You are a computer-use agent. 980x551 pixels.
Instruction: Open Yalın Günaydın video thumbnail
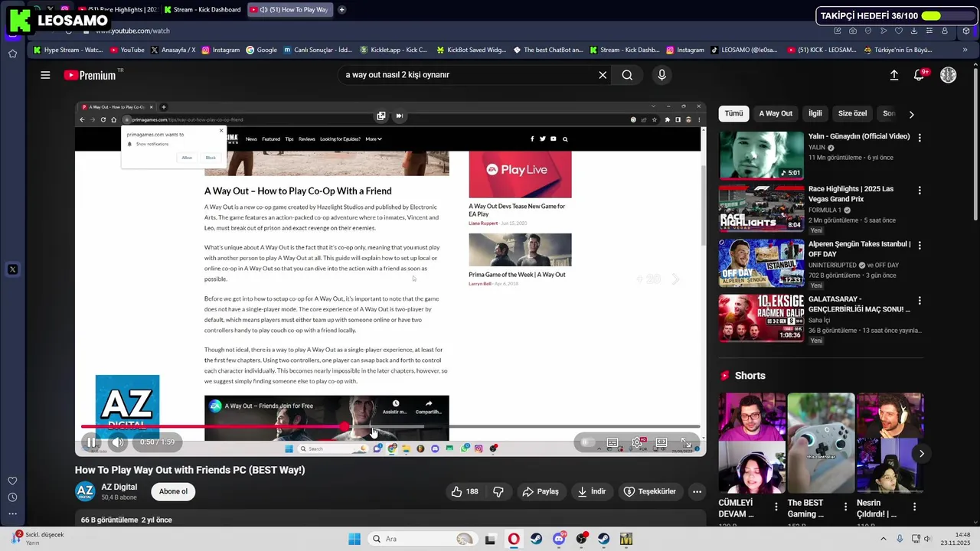point(761,155)
